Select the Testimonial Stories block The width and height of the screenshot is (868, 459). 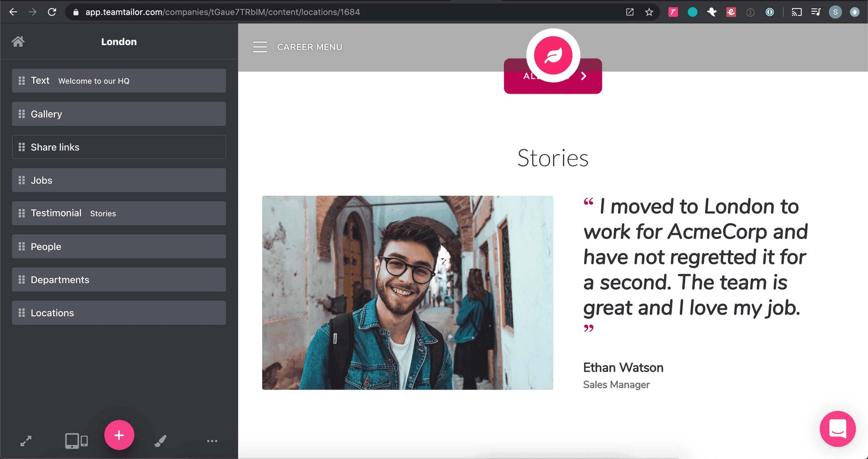tap(119, 213)
